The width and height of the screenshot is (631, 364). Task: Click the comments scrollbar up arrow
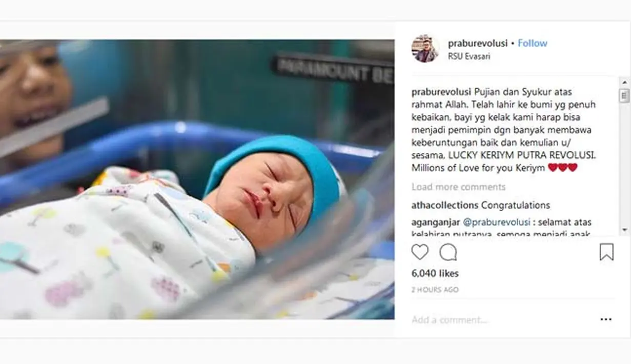coord(624,83)
